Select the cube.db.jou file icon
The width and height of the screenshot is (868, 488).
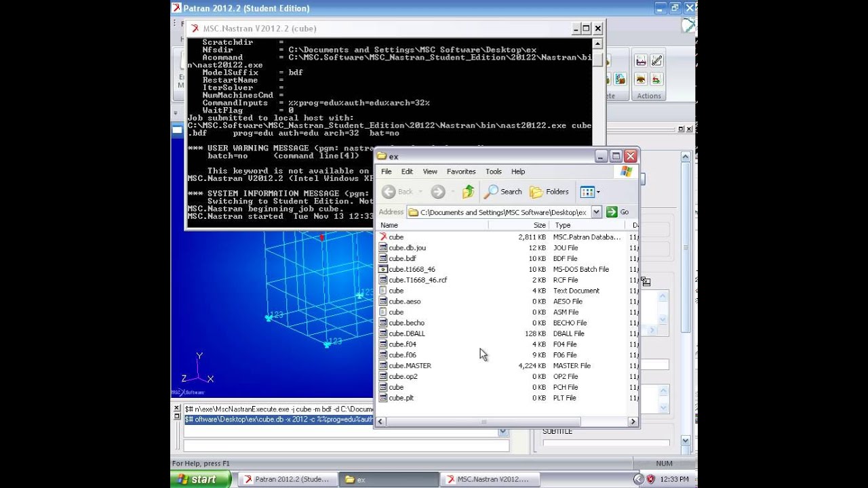tap(383, 248)
